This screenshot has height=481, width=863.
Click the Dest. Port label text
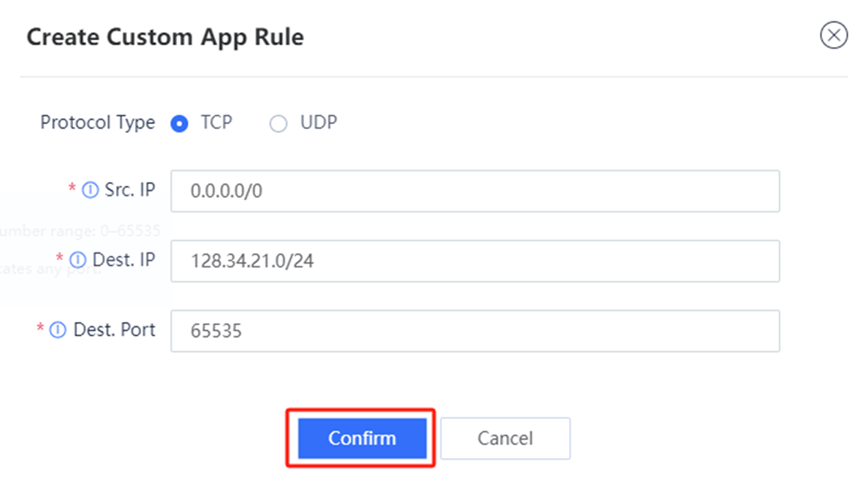click(114, 329)
